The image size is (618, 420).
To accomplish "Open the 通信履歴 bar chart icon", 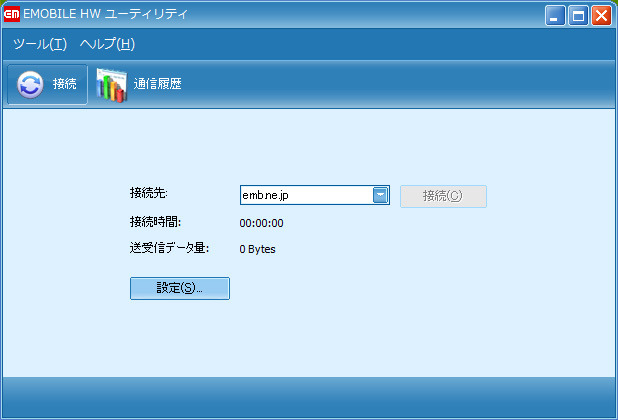I will (112, 85).
